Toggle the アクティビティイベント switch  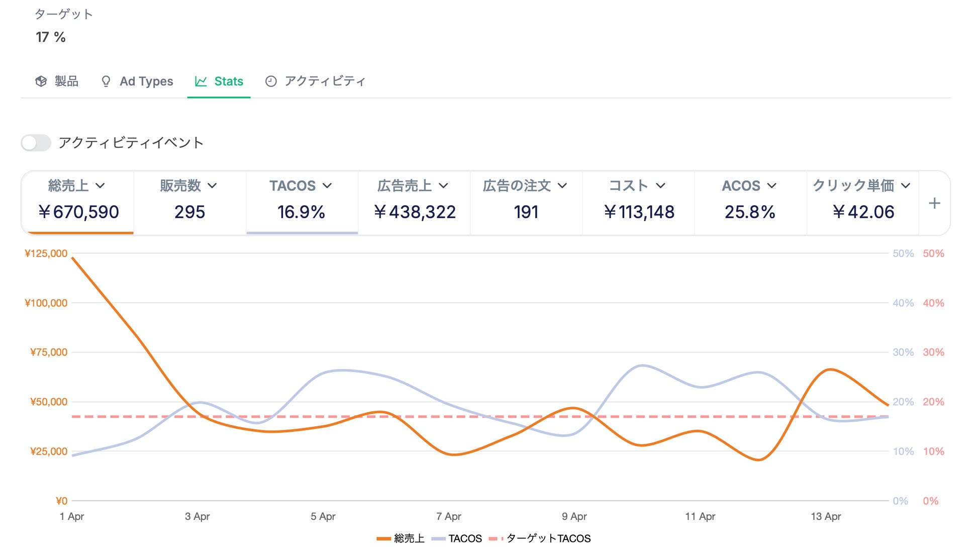(36, 143)
